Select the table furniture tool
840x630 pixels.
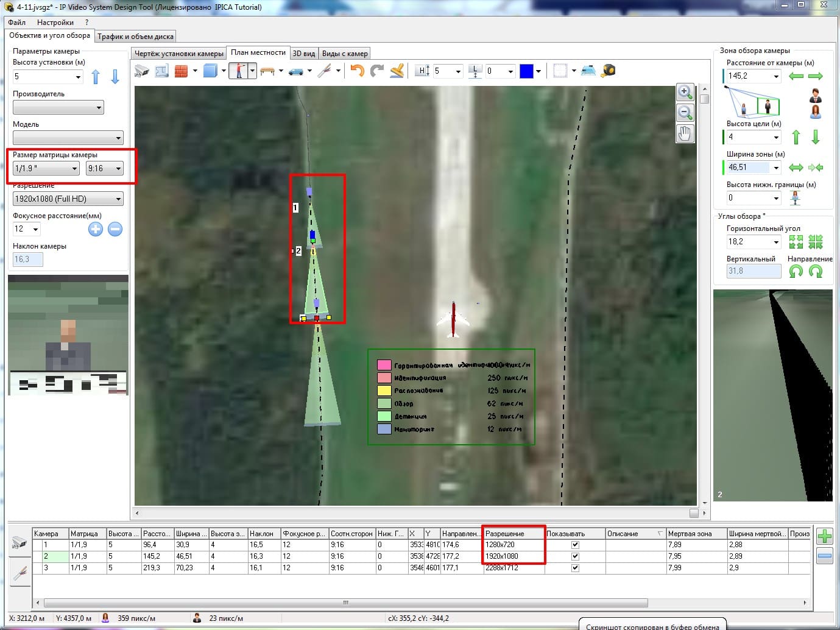pos(267,71)
